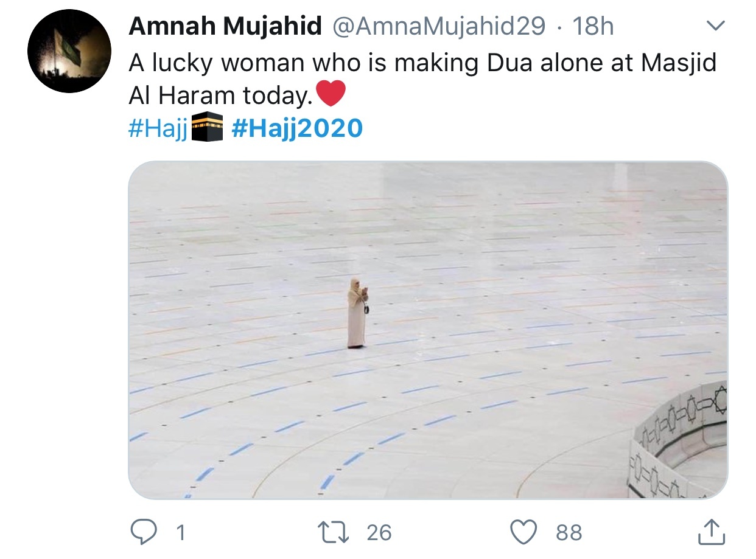The width and height of the screenshot is (756, 559).
Task: Open the #Hajj hashtag link
Action: pyautogui.click(x=159, y=129)
